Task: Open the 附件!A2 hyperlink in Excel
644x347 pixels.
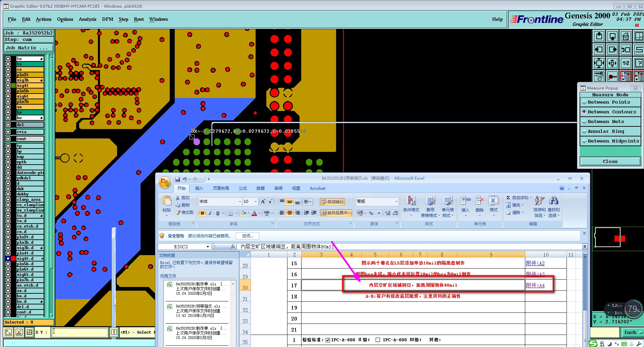Action: pos(535,264)
